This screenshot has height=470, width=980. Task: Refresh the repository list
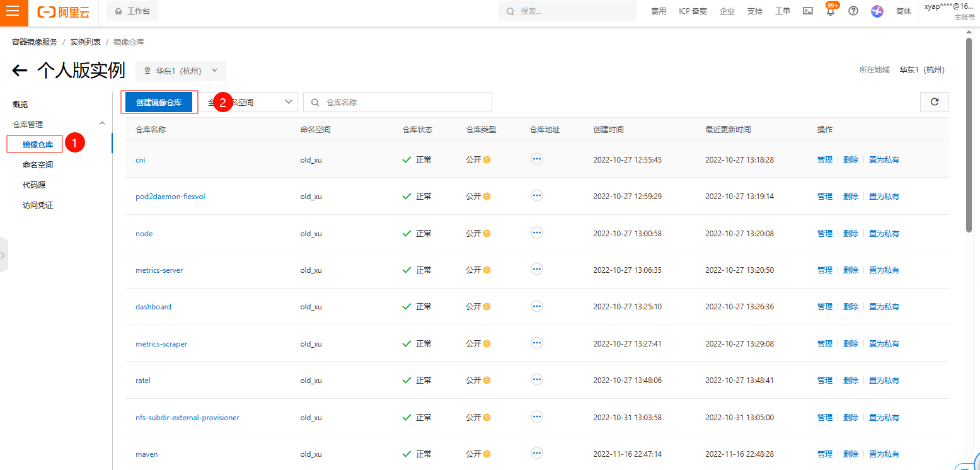coord(935,102)
